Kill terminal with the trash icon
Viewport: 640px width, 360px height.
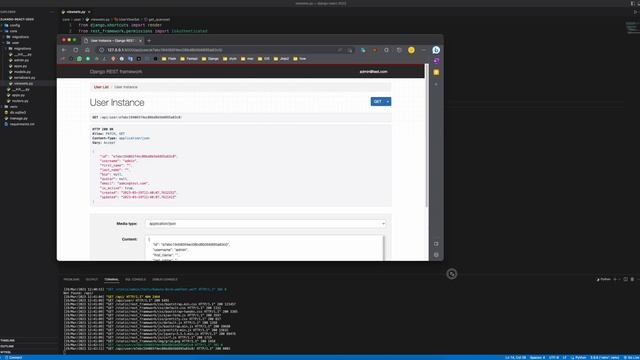pos(632,279)
